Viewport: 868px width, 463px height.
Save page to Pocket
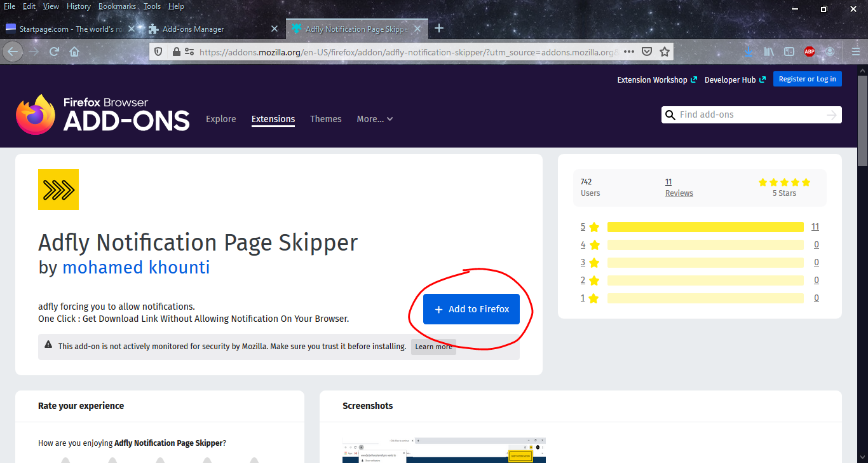(647, 52)
